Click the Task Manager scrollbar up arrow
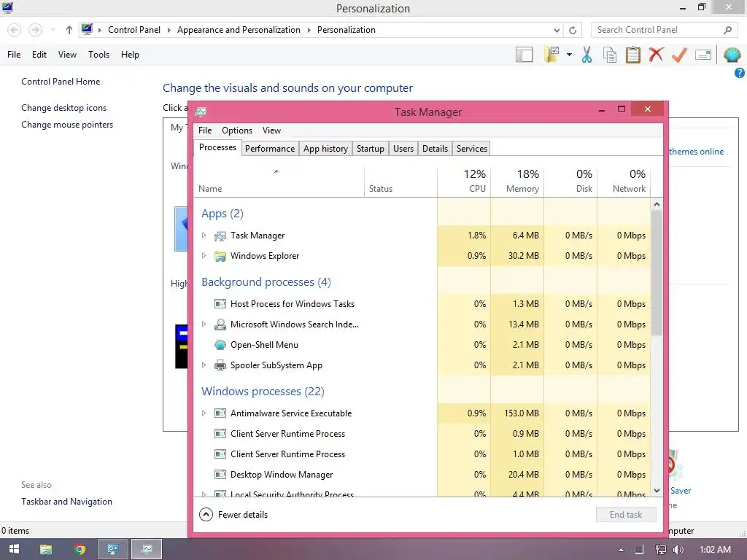This screenshot has width=747, height=560. tap(657, 204)
